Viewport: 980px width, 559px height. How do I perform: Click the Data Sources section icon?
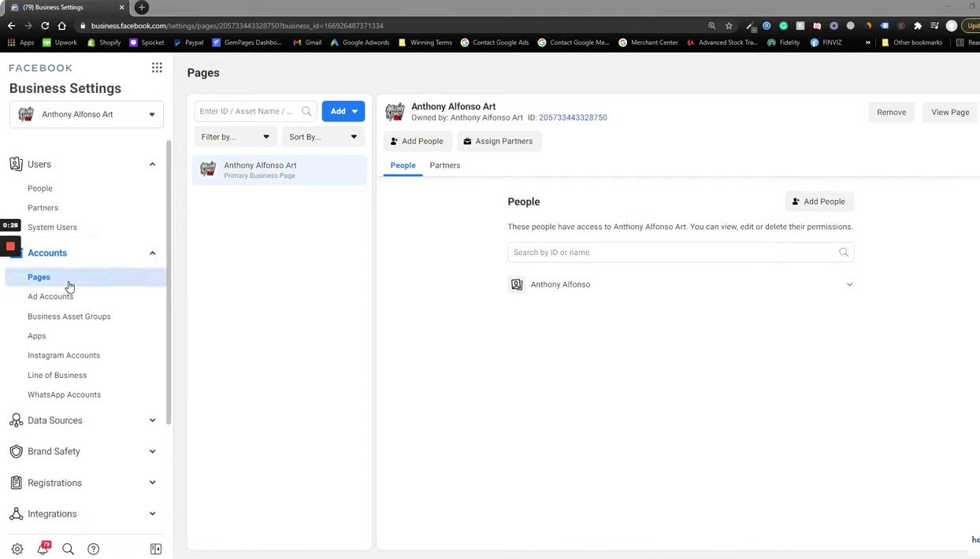pos(16,420)
